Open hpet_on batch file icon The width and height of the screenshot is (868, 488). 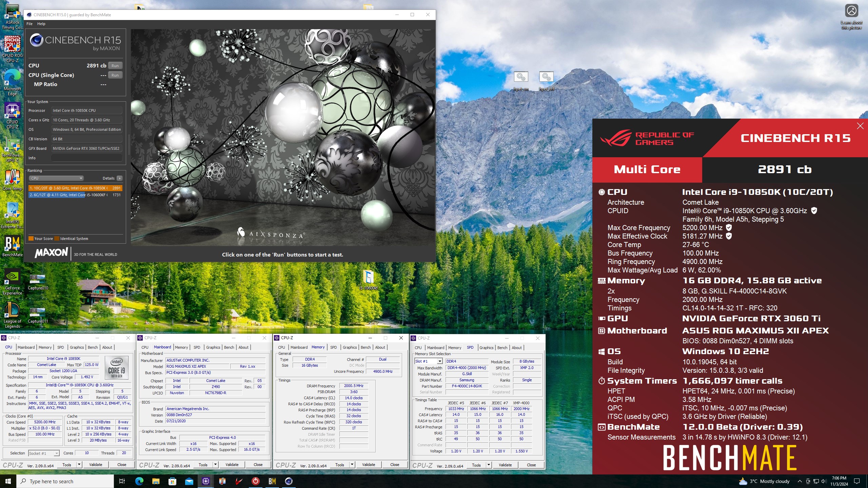click(x=521, y=81)
